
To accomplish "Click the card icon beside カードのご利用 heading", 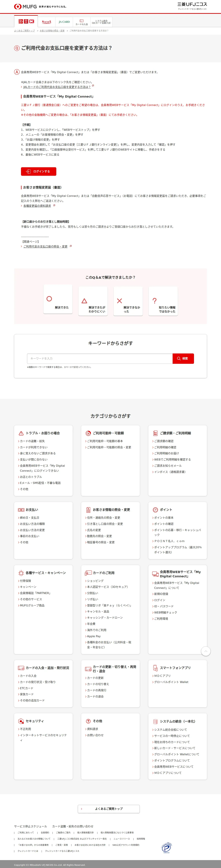I will [x=88, y=573].
